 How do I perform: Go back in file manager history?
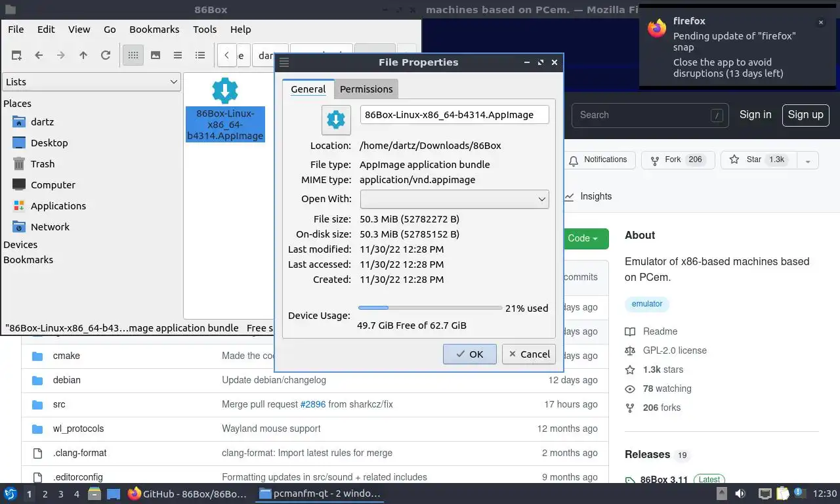click(x=39, y=55)
